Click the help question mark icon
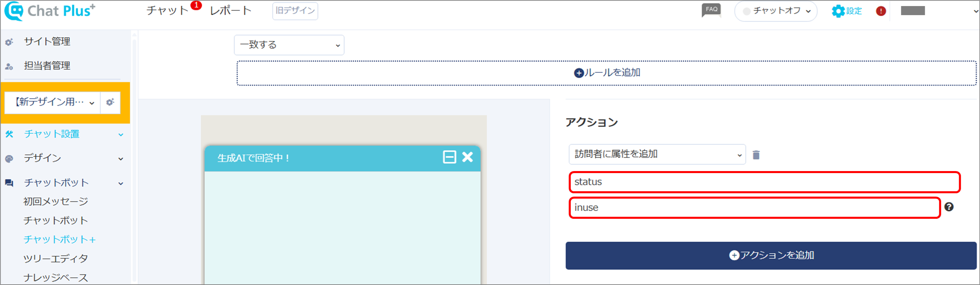 point(949,207)
